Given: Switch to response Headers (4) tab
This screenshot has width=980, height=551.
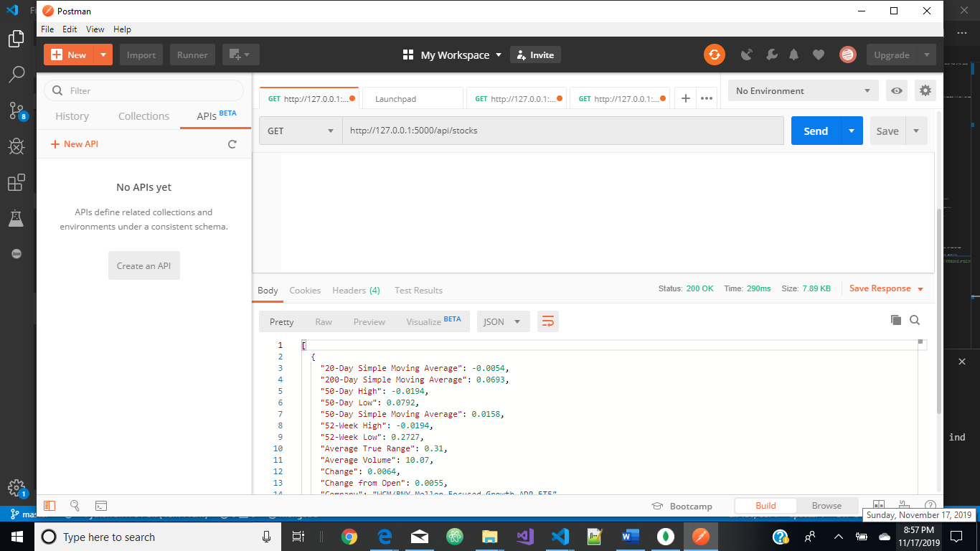Looking at the screenshot, I should [x=356, y=291].
